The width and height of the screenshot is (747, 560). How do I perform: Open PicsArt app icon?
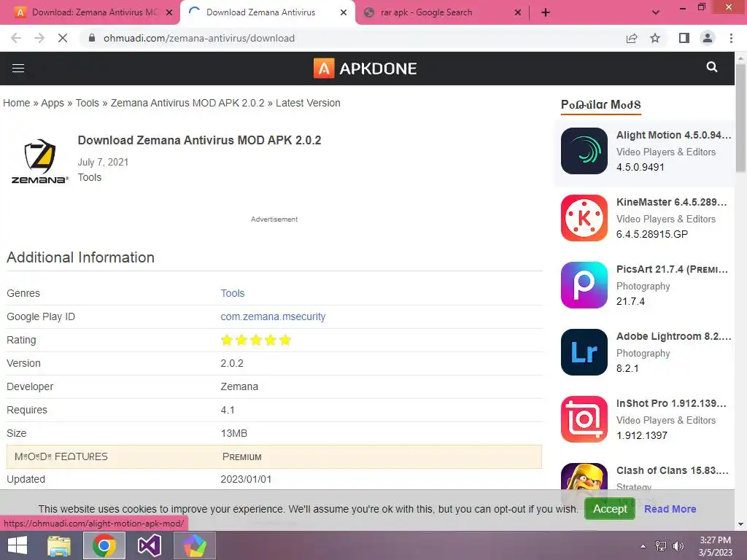point(584,285)
